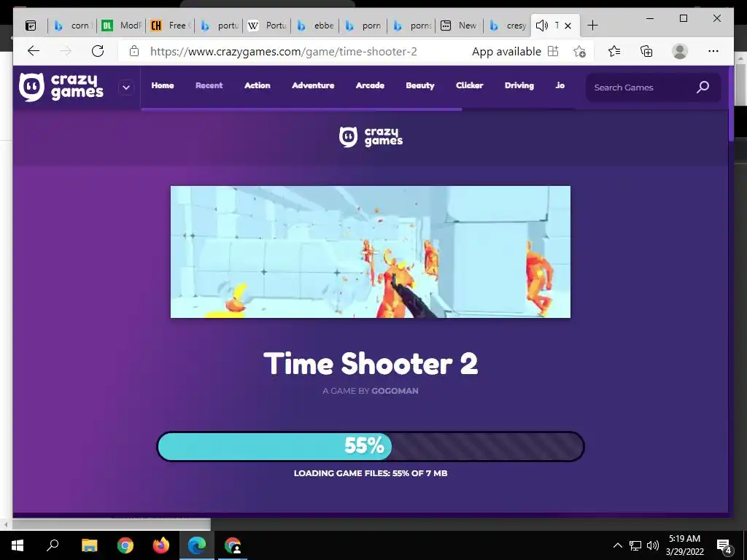Open a new tab with the plus button
Image resolution: width=747 pixels, height=560 pixels.
coord(592,26)
